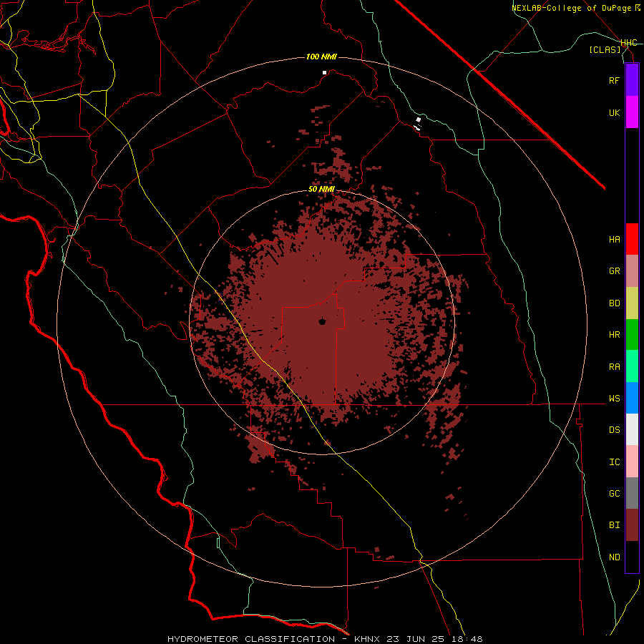Click the HA red legend color swatch

(632, 239)
